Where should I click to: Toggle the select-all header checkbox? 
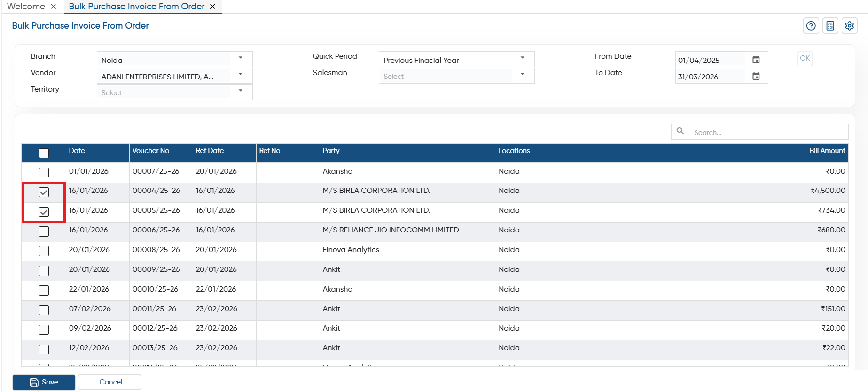[44, 153]
